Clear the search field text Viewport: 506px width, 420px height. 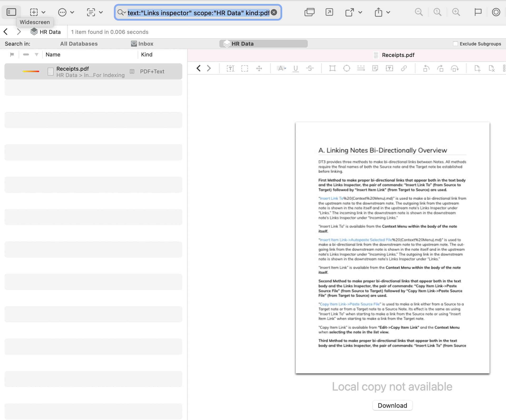[x=274, y=12]
